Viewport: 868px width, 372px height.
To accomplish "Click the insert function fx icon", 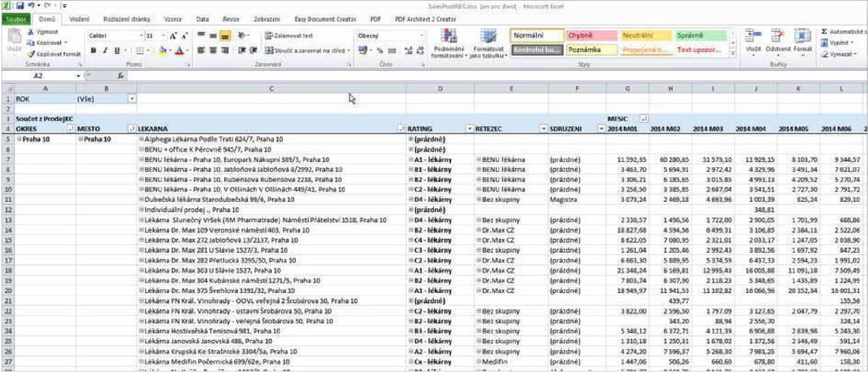I will coord(121,75).
